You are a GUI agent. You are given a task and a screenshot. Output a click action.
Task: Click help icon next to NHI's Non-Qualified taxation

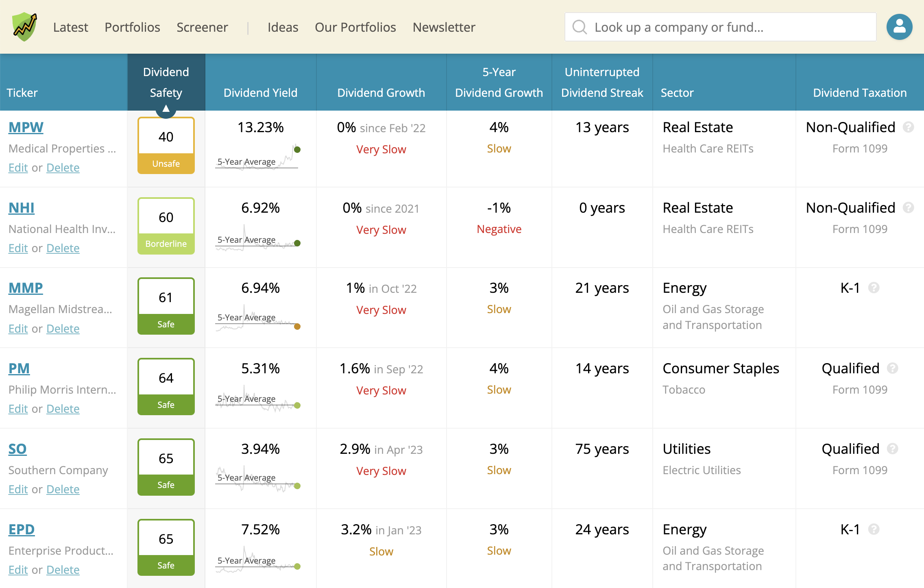[x=908, y=208]
